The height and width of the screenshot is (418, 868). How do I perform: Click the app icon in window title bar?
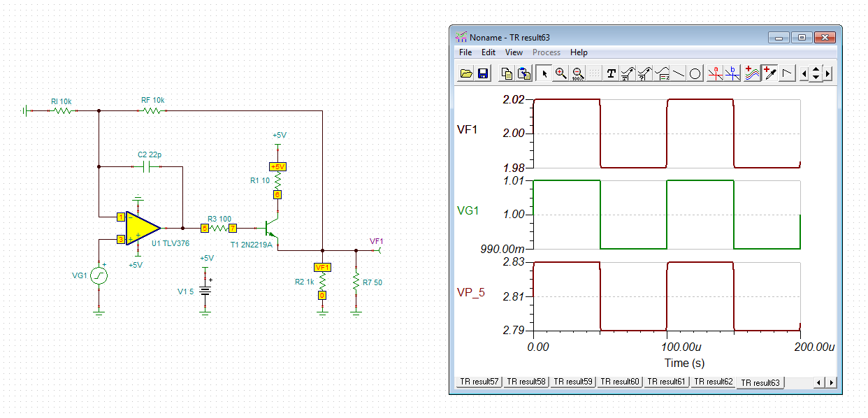click(x=461, y=37)
